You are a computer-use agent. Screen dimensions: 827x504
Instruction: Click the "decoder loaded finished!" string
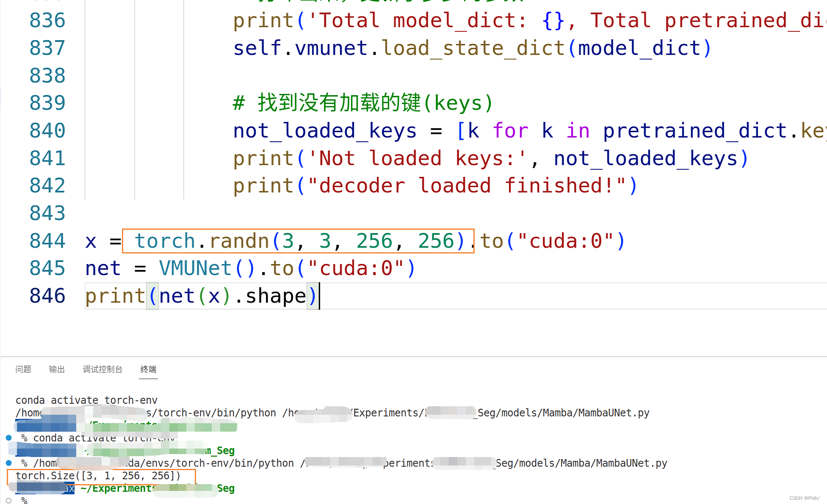click(x=467, y=186)
